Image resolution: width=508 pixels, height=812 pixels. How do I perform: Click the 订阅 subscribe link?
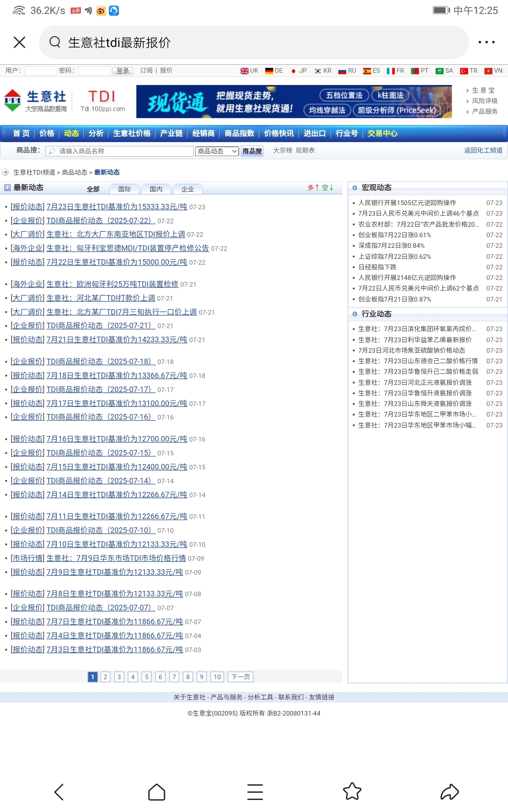click(146, 71)
